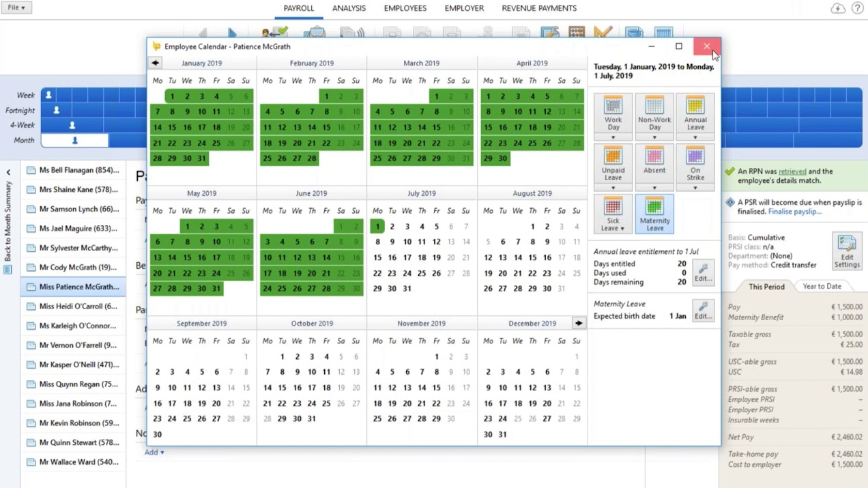Select Miss Heidi O'Carroll in employee list
Viewport: 868px width, 488px height.
(x=73, y=306)
